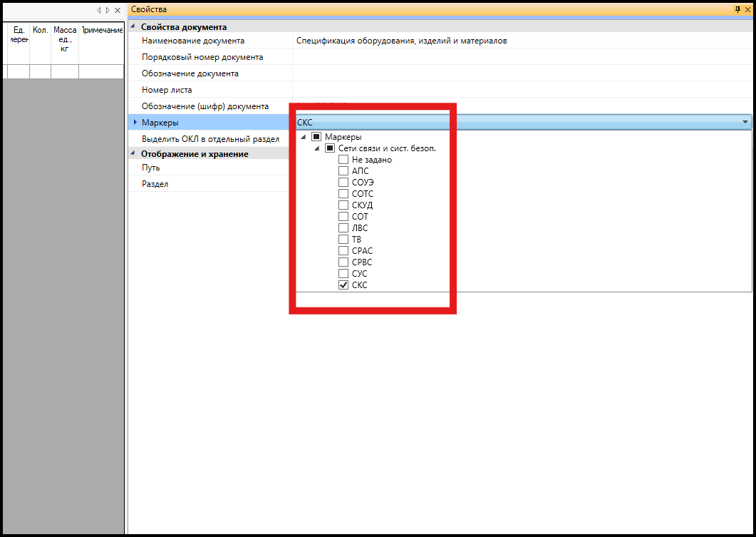Collapse the Маркеры tree root node
Image resolution: width=756 pixels, height=537 pixels.
[304, 137]
